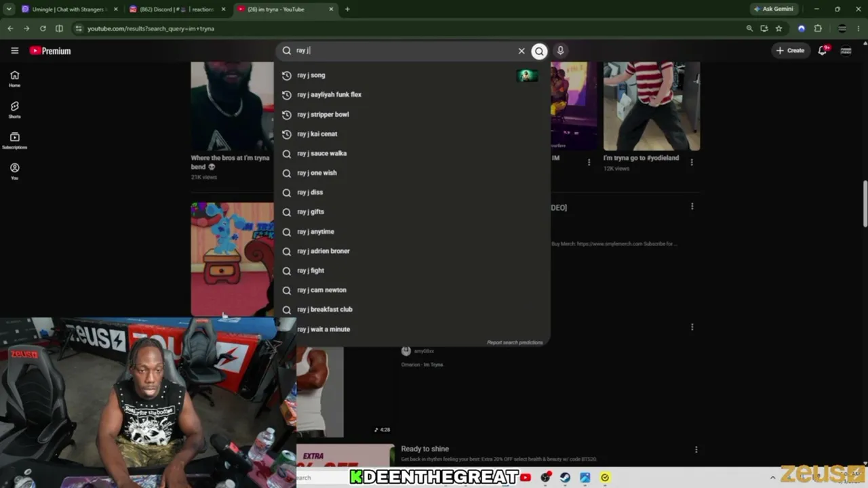Go to the YouTube Premium home logo
Viewport: 868px width, 488px height.
click(x=50, y=51)
